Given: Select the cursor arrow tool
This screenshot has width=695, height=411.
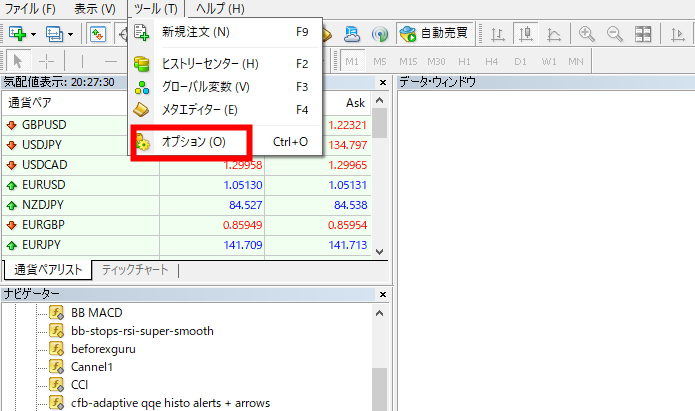Looking at the screenshot, I should click(x=18, y=61).
